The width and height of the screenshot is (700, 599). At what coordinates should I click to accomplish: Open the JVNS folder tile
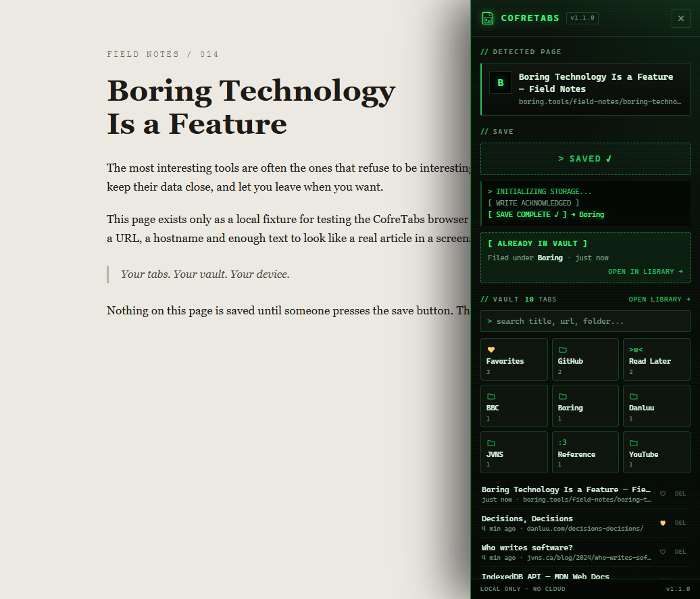coord(514,452)
